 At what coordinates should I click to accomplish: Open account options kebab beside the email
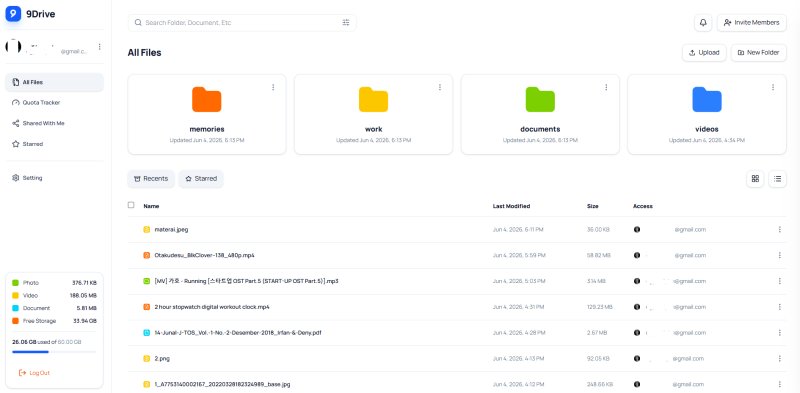pyautogui.click(x=99, y=46)
